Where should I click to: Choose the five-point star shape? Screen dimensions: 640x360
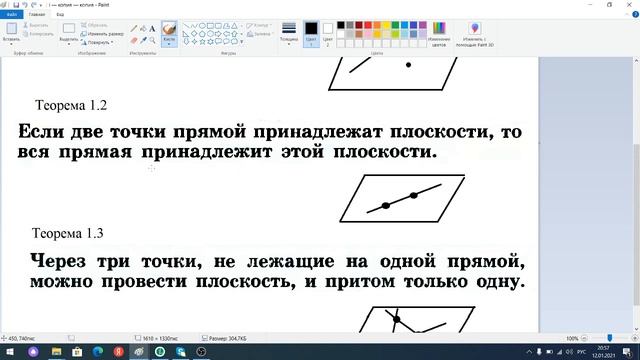click(x=202, y=42)
